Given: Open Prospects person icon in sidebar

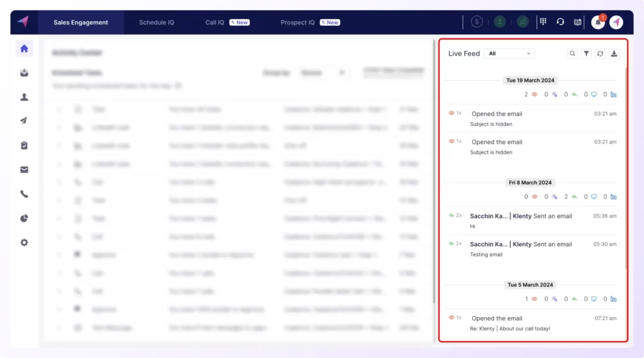Looking at the screenshot, I should (25, 97).
